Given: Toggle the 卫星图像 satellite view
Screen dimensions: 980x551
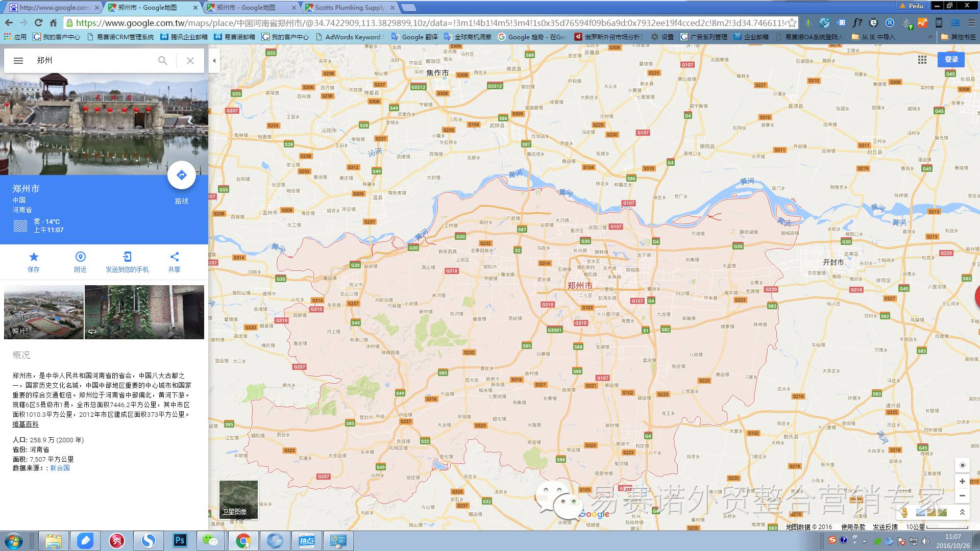Looking at the screenshot, I should pyautogui.click(x=238, y=499).
